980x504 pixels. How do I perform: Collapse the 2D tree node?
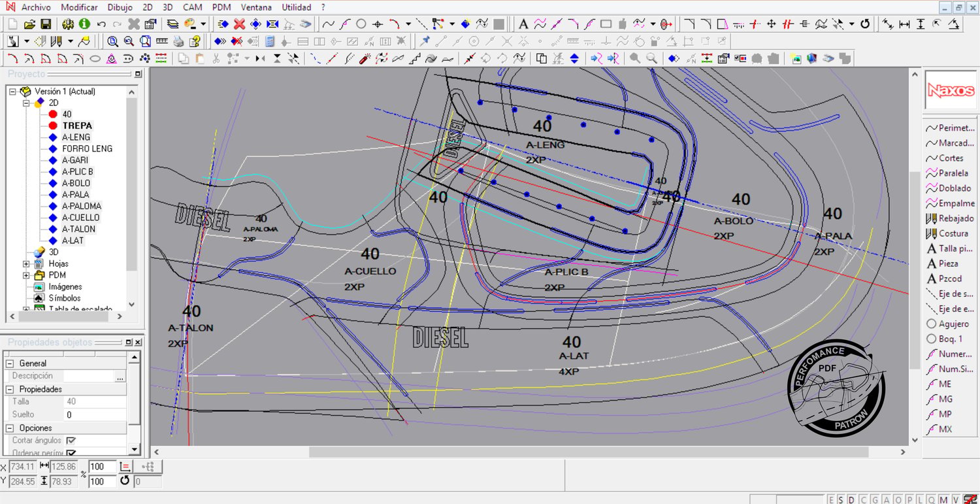pos(26,103)
